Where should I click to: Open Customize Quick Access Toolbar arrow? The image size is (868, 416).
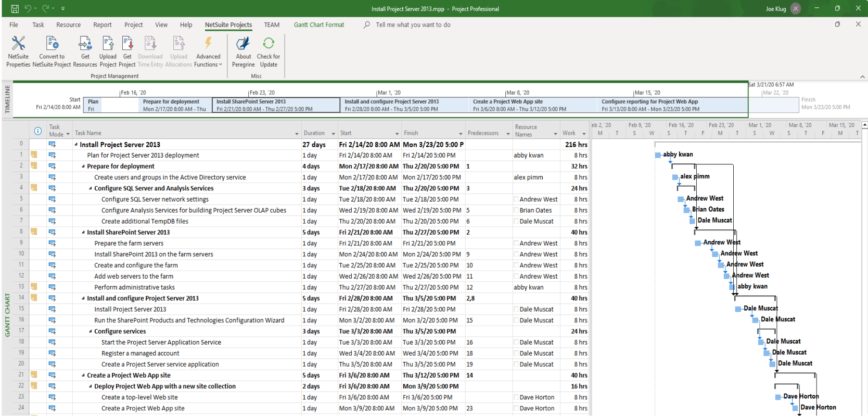[x=63, y=9]
